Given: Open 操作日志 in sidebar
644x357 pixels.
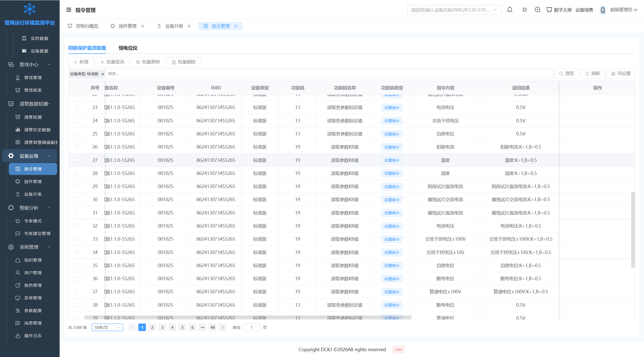Looking at the screenshot, I should 33,336.
